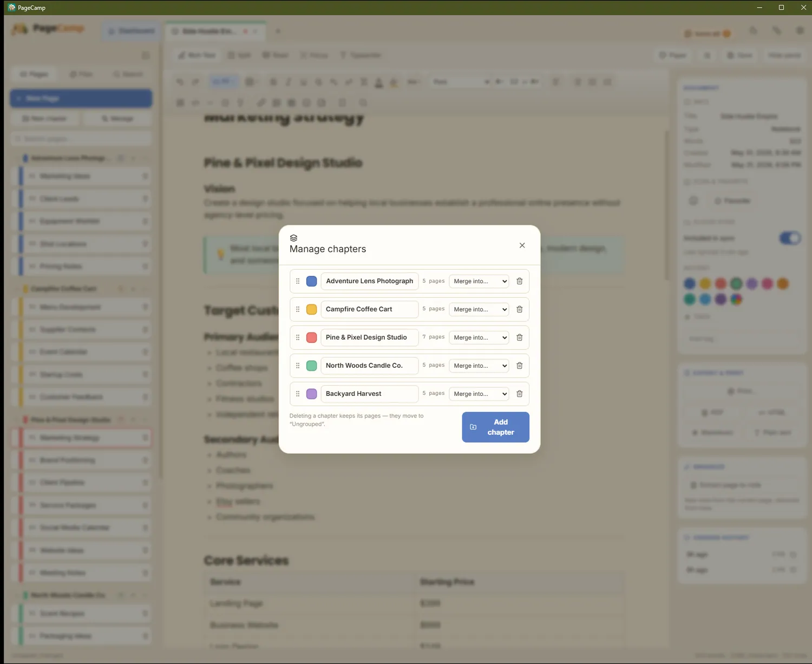The image size is (812, 664).
Task: Grab the drag handle for Pine & Pixel Design Studio
Action: (298, 337)
